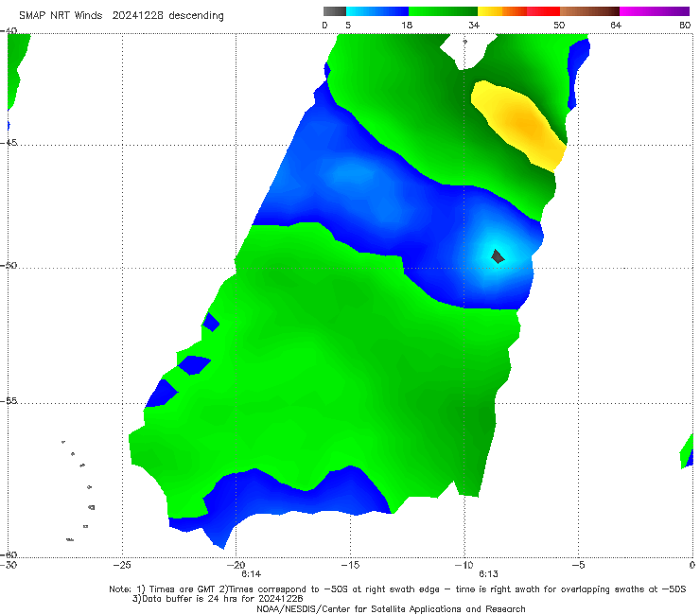
Task: Click the '6:14' swath time label
Action: (x=252, y=574)
